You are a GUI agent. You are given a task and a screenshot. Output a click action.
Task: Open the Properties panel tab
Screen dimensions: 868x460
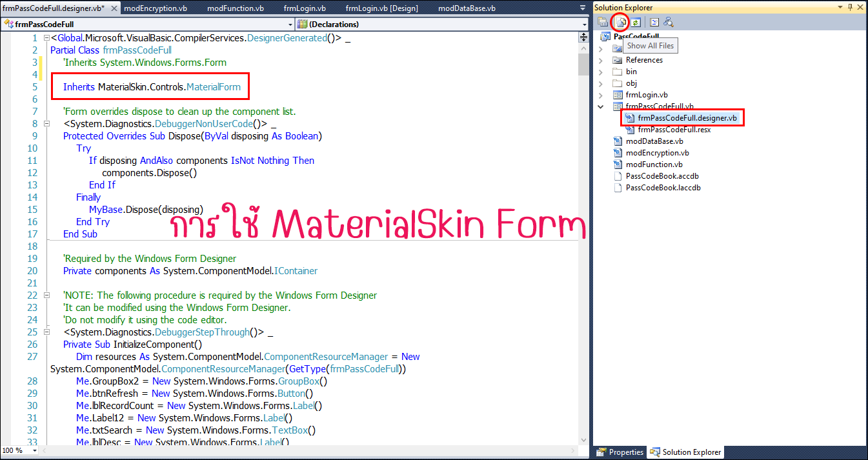(620, 452)
